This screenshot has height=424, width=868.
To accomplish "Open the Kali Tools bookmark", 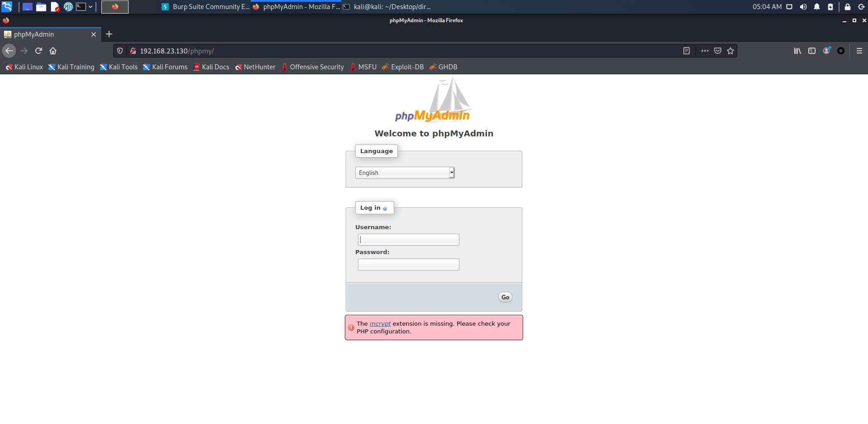I will click(x=119, y=67).
